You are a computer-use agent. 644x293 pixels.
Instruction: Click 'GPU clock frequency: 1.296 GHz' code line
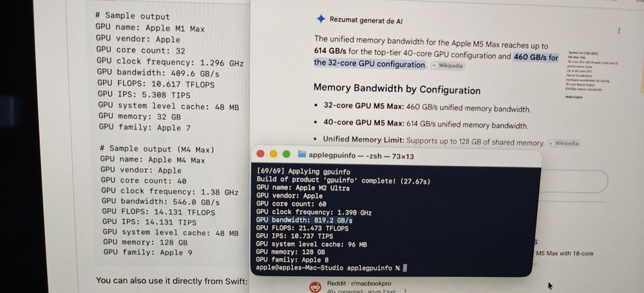[170, 62]
